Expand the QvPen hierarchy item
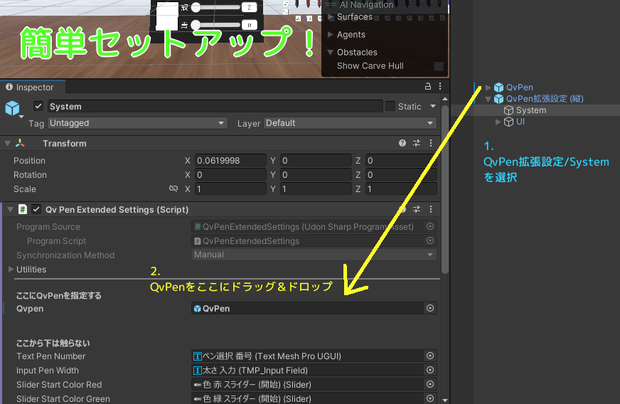The height and width of the screenshot is (404, 620). pyautogui.click(x=488, y=87)
